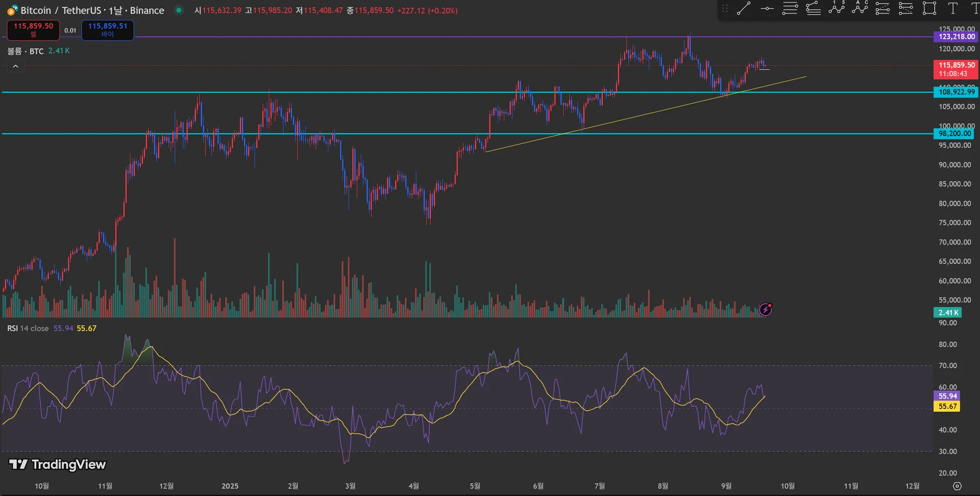Grab the favorites toolbar drag handle
Viewport: 980px width, 496px height.
[725, 8]
